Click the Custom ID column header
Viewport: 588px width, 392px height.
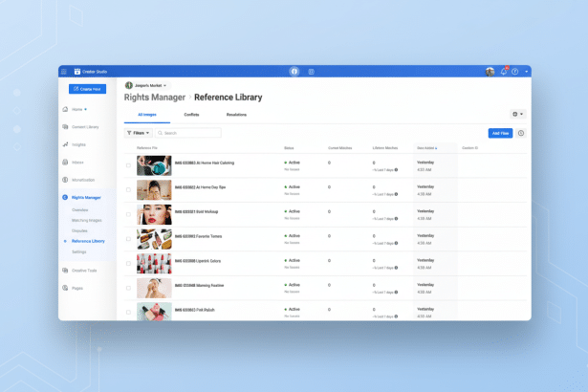pyautogui.click(x=469, y=148)
